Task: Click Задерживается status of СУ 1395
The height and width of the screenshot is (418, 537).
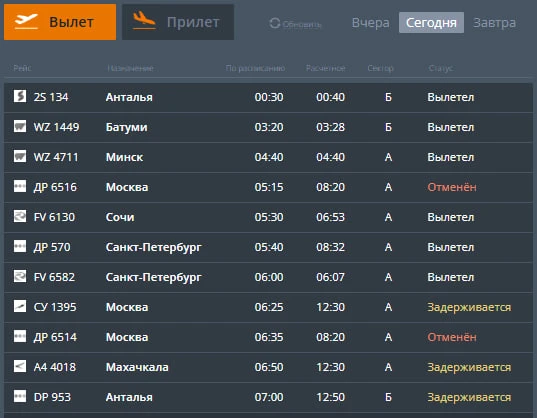Action: (469, 307)
